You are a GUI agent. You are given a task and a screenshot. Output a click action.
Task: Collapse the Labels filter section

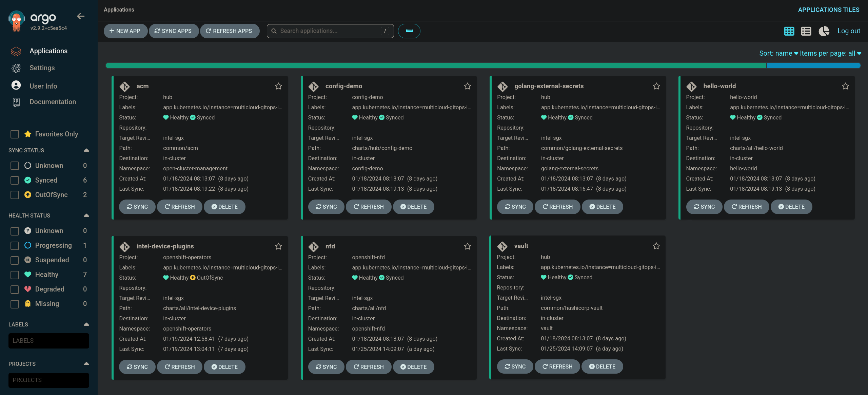(86, 324)
